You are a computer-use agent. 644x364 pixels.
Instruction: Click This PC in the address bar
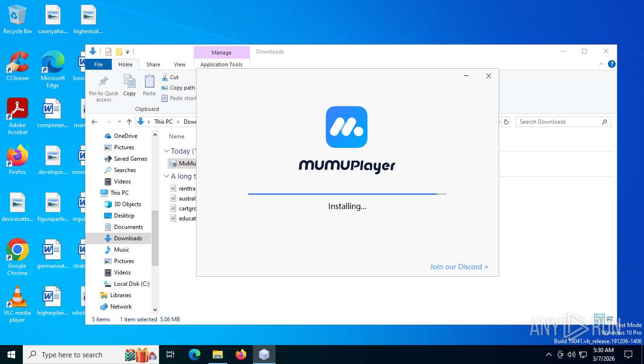[x=163, y=122]
